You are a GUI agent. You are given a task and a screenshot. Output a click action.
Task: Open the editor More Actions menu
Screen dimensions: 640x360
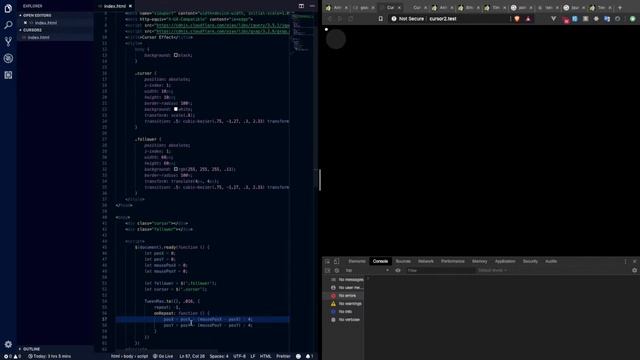pos(312,6)
